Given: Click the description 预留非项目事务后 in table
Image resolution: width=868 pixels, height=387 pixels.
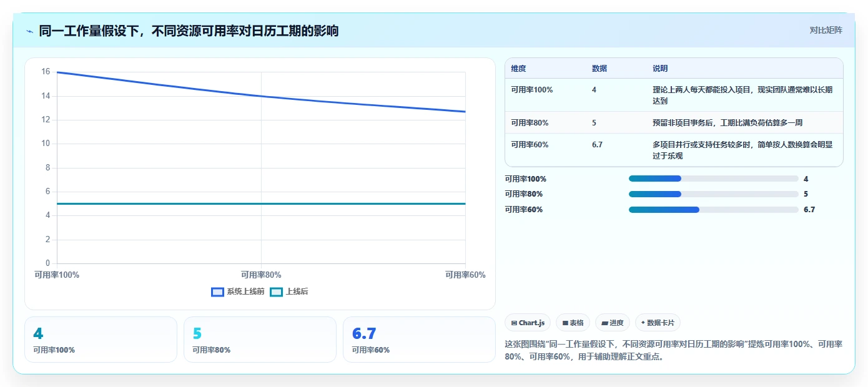Looking at the screenshot, I should coord(727,123).
